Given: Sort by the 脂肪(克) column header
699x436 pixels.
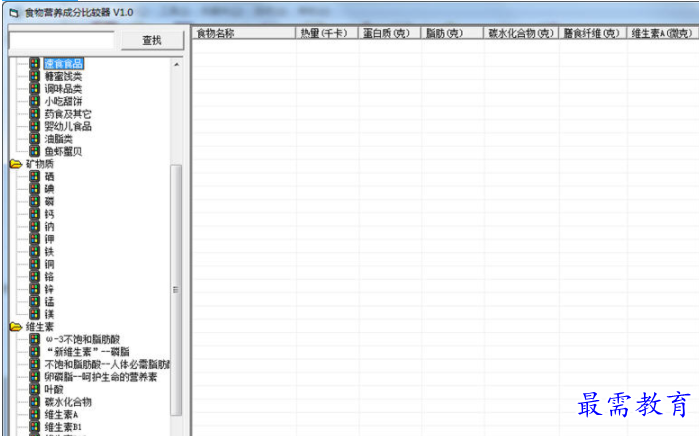Looking at the screenshot, I should [x=452, y=33].
